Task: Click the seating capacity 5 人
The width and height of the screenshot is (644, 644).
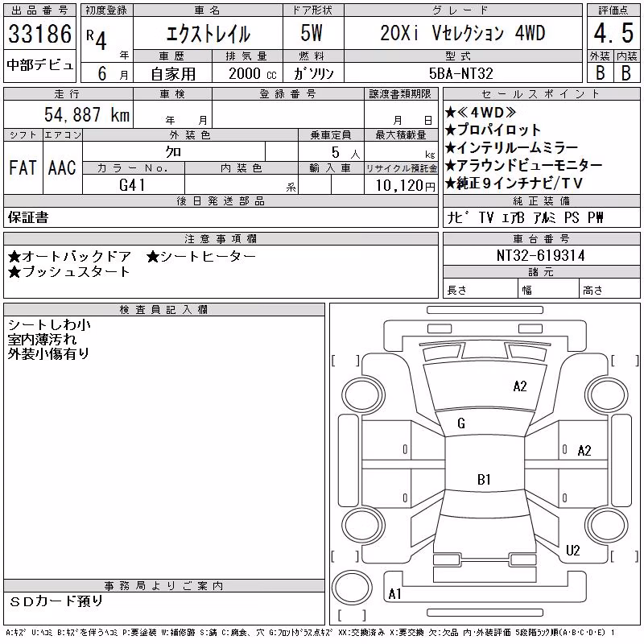Action: pos(345,153)
